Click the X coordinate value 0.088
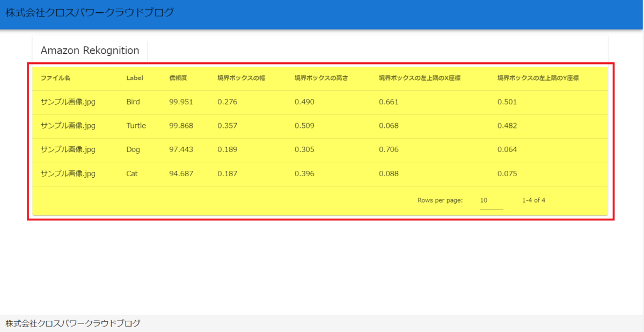 [389, 174]
